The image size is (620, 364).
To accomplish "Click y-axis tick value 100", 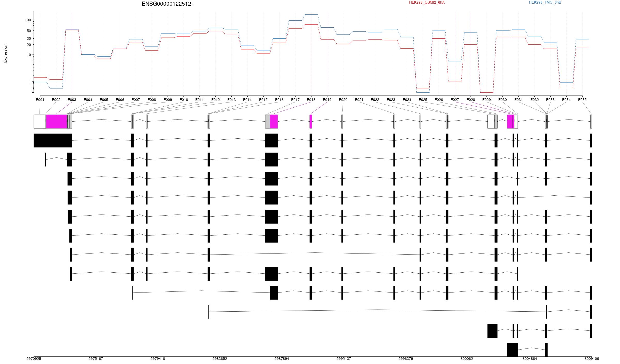I will point(28,20).
